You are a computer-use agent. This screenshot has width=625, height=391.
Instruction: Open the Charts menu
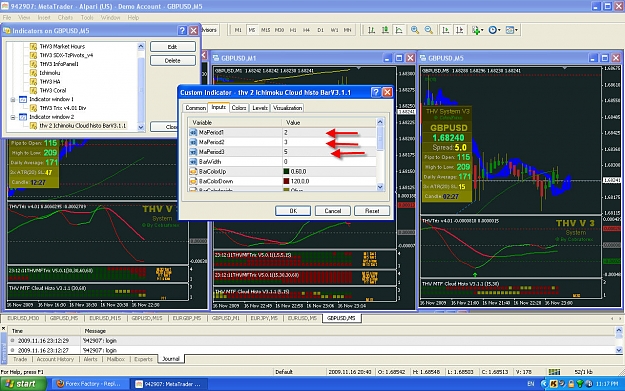[65, 18]
